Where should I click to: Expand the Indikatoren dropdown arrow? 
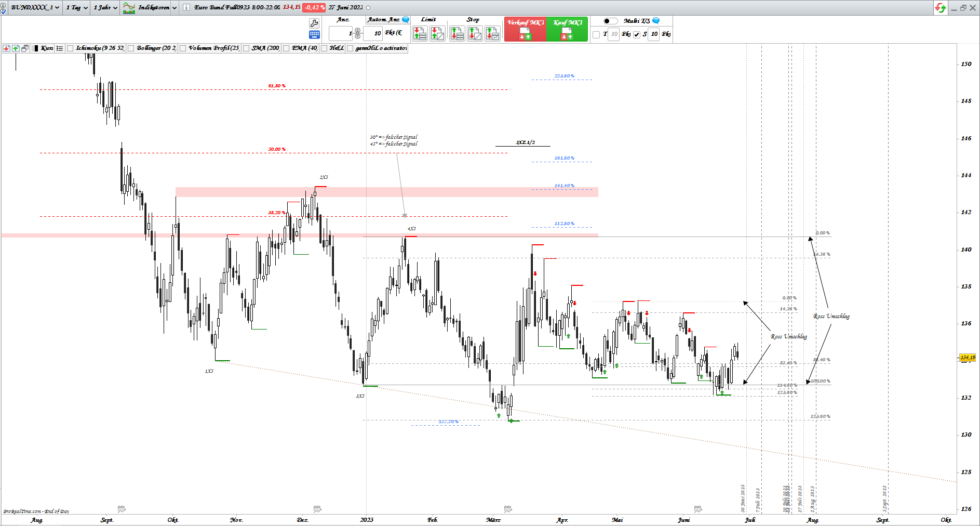[174, 8]
